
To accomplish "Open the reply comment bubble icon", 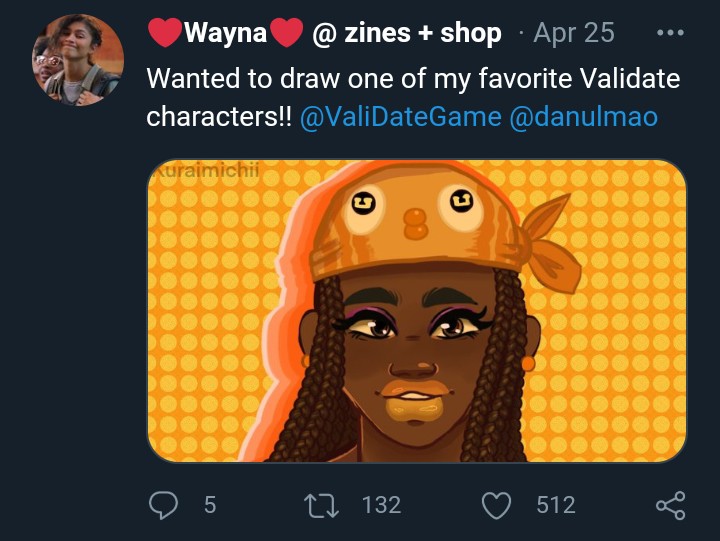I will coord(163,505).
